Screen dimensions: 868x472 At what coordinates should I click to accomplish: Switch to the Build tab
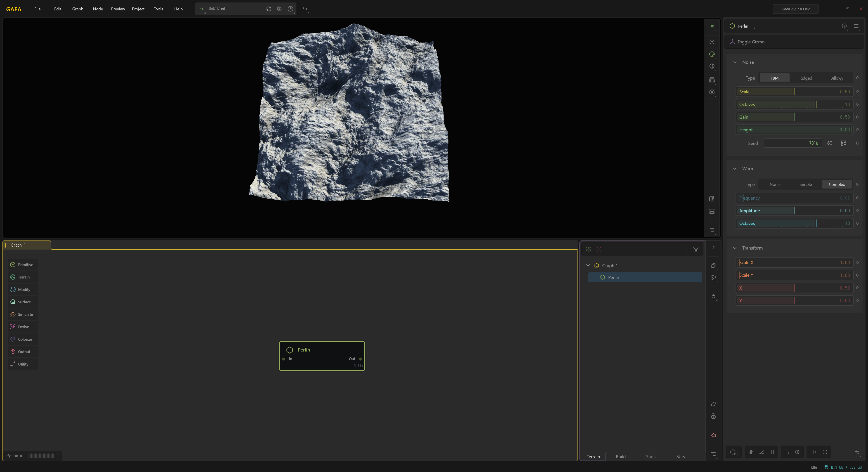tap(621, 456)
